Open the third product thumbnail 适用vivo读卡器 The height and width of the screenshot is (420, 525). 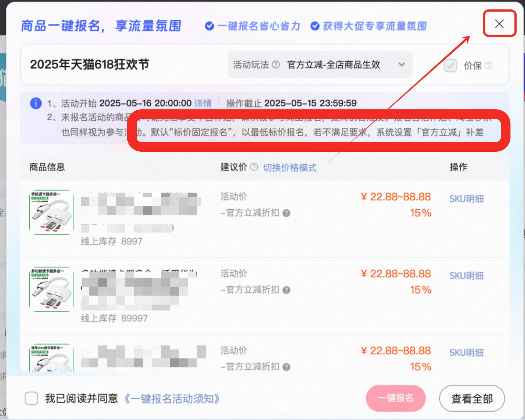[x=52, y=357]
